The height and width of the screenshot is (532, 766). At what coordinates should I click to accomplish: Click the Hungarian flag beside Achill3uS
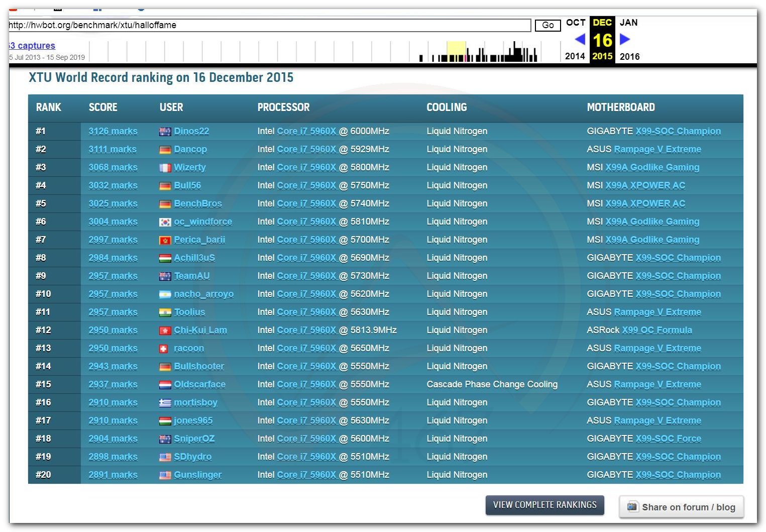pos(165,258)
